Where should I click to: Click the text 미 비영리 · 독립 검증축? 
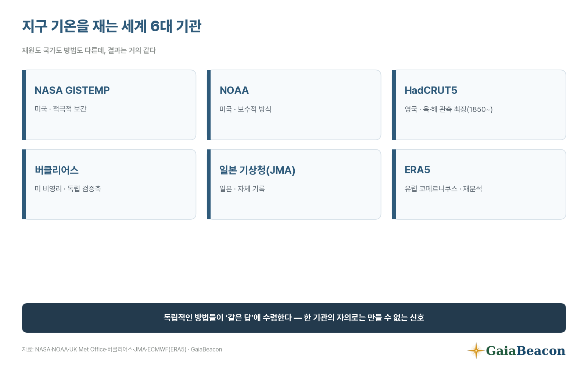(68, 188)
